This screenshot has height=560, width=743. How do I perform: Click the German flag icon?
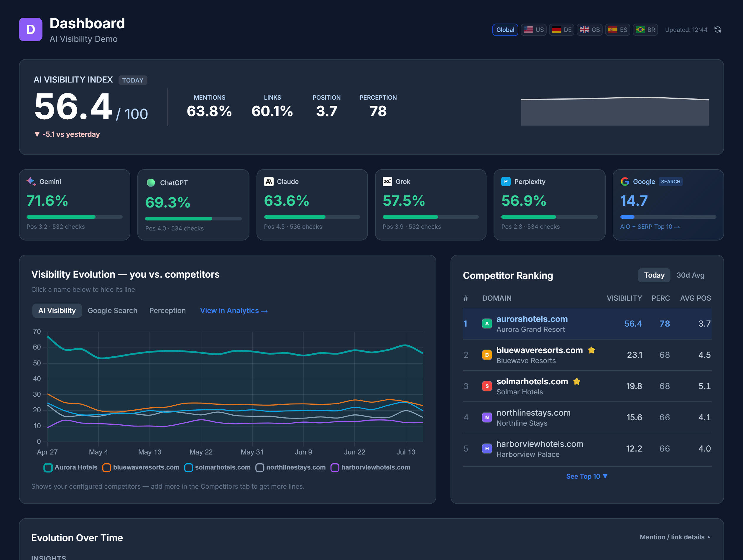pos(556,29)
